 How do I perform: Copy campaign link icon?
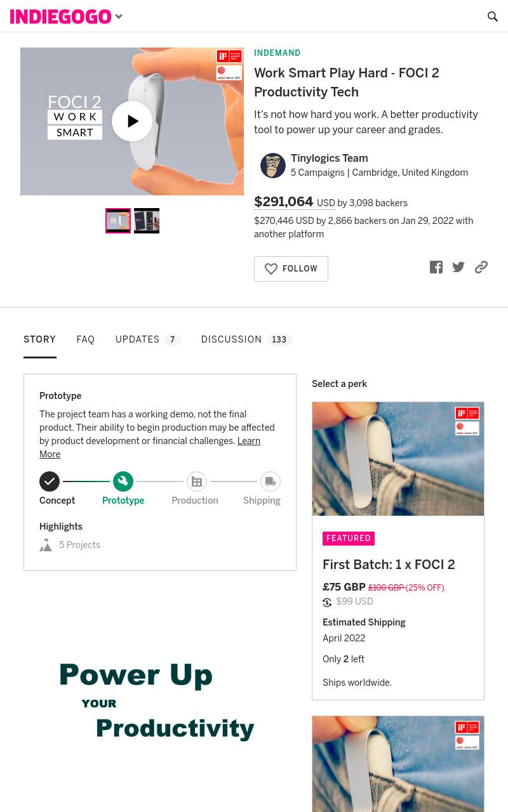coord(481,267)
